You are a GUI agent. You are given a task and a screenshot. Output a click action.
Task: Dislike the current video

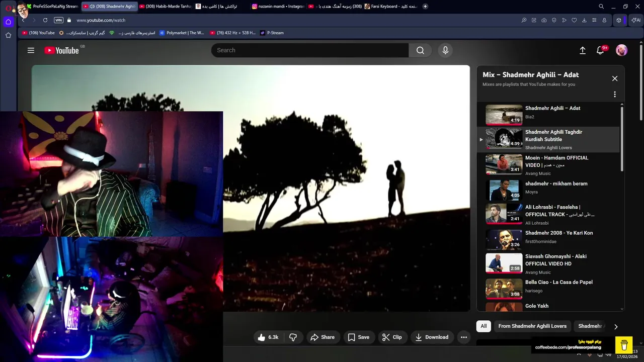[x=293, y=337]
